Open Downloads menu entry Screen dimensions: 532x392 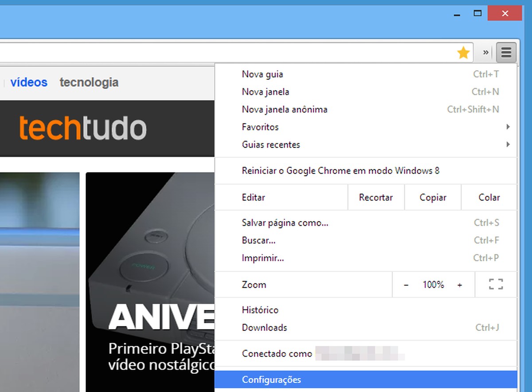tap(366, 328)
